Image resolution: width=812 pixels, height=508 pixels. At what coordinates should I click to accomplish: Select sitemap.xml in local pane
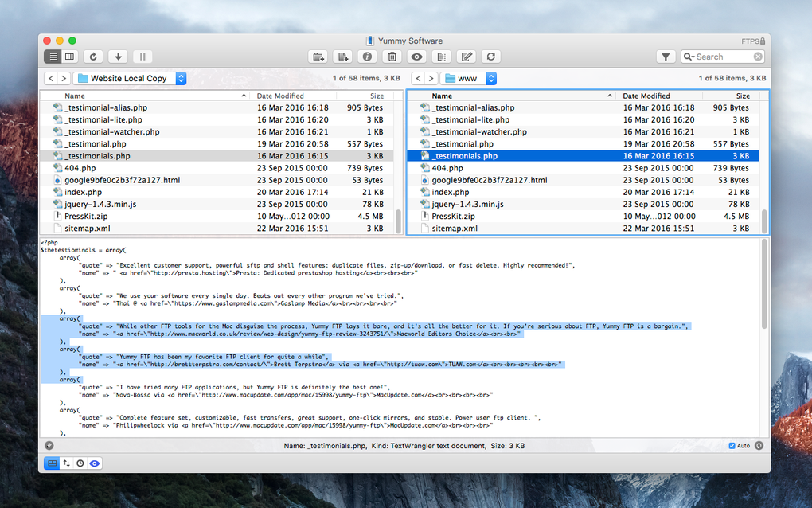click(x=217, y=229)
